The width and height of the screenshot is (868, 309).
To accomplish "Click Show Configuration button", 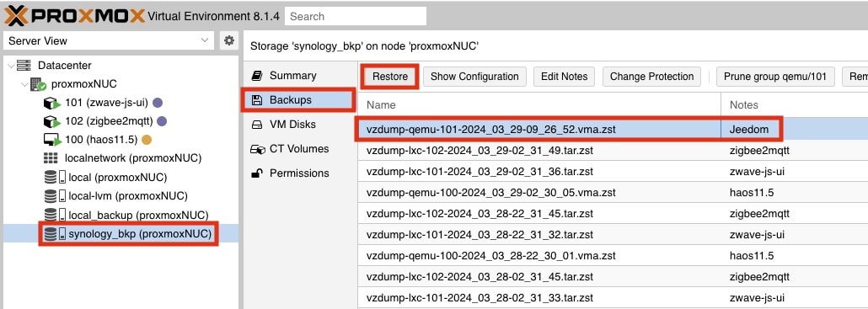I will [474, 77].
